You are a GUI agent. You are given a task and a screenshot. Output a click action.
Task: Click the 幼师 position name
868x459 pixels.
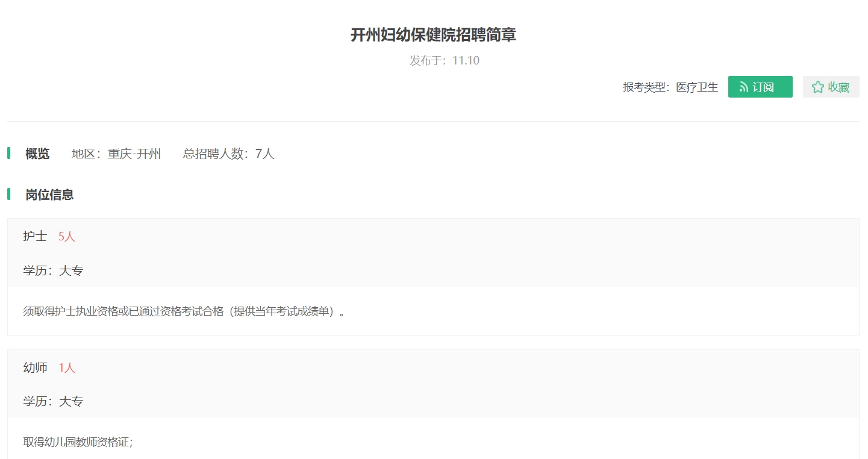(x=35, y=367)
